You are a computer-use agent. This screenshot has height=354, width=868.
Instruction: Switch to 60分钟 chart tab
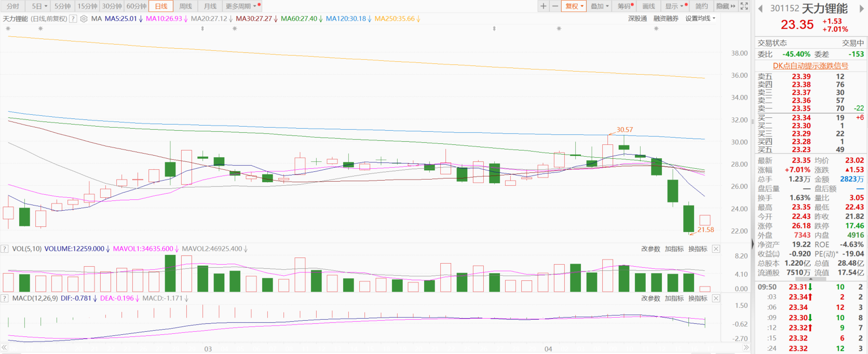coord(137,6)
